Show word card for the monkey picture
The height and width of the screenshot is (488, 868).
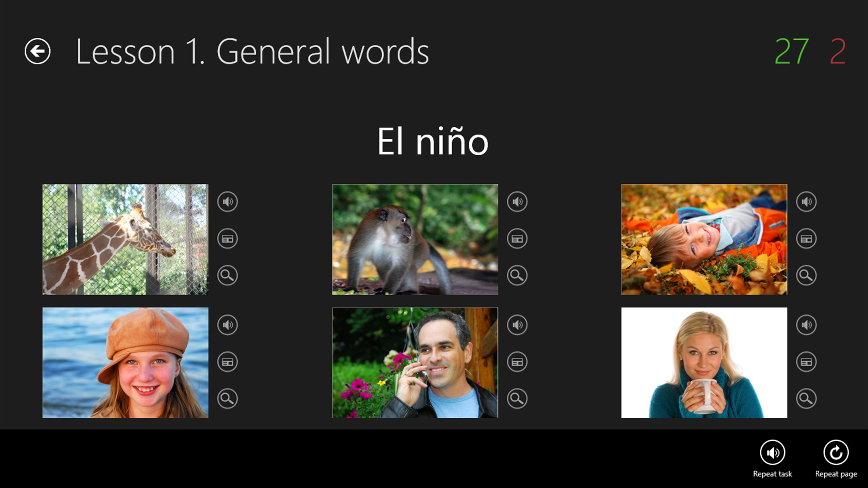[517, 239]
